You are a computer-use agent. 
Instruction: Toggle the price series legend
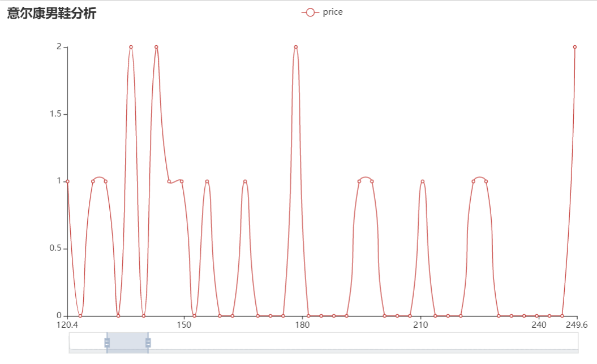tap(322, 12)
